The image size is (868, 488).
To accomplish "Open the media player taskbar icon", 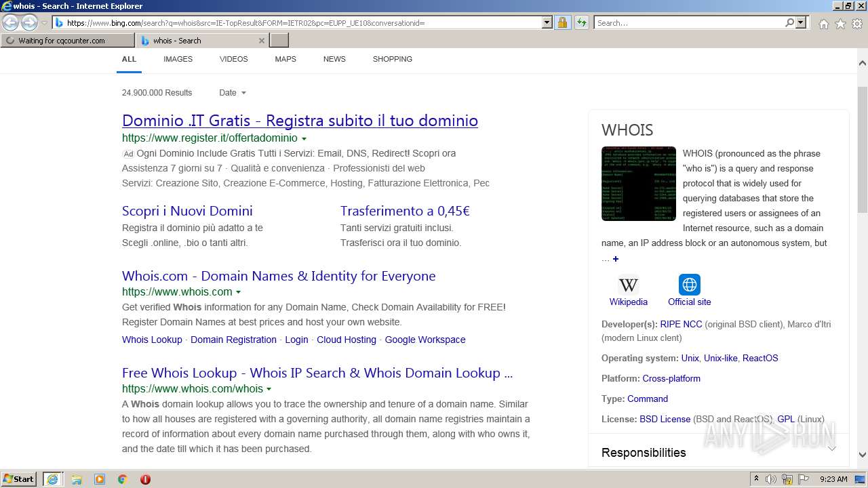I will click(100, 479).
